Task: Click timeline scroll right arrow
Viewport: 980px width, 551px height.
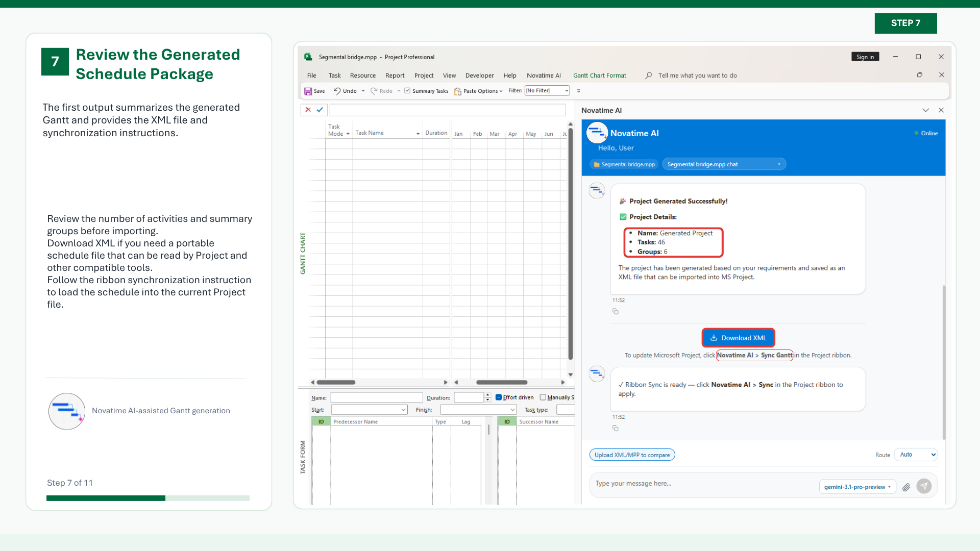Action: pyautogui.click(x=563, y=382)
